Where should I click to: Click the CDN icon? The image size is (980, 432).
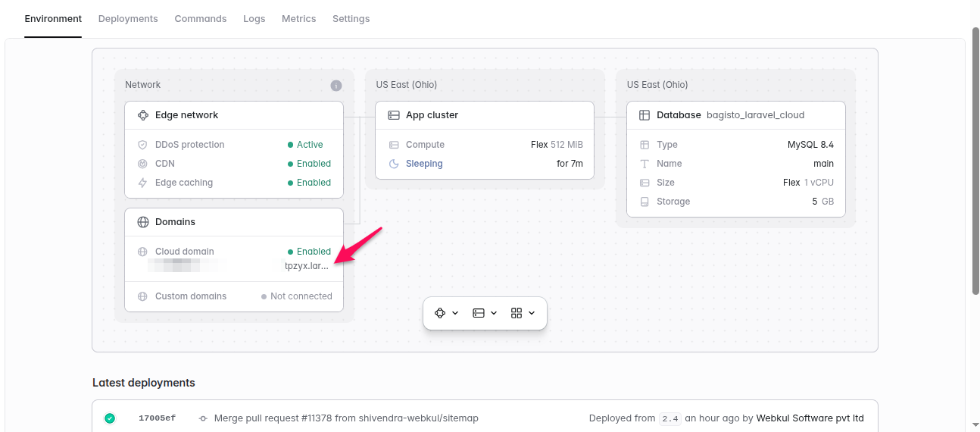[142, 164]
